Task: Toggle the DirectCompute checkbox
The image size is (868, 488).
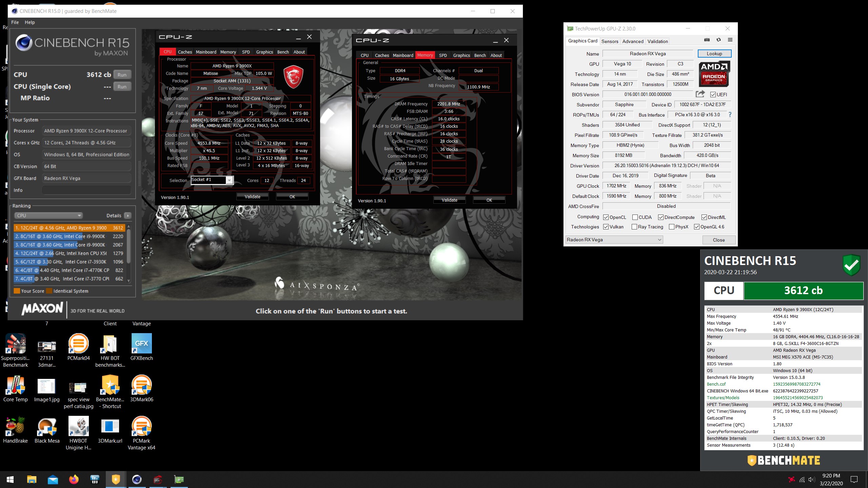Action: (660, 217)
